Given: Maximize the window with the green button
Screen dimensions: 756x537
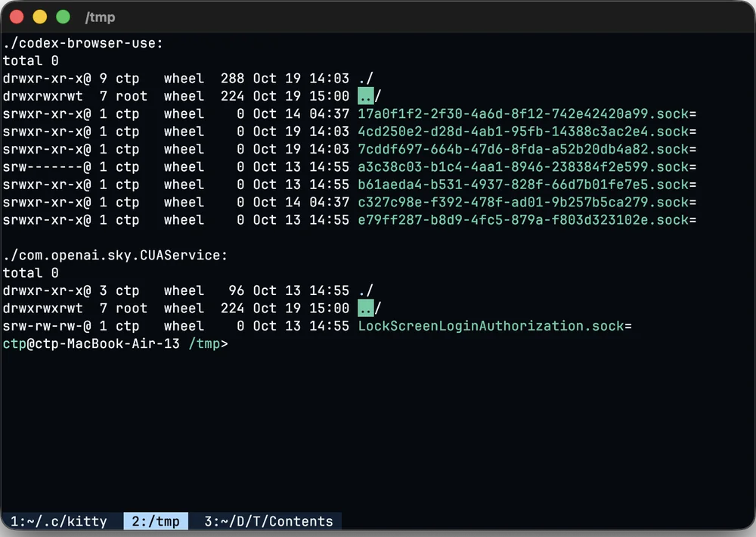Looking at the screenshot, I should (64, 17).
